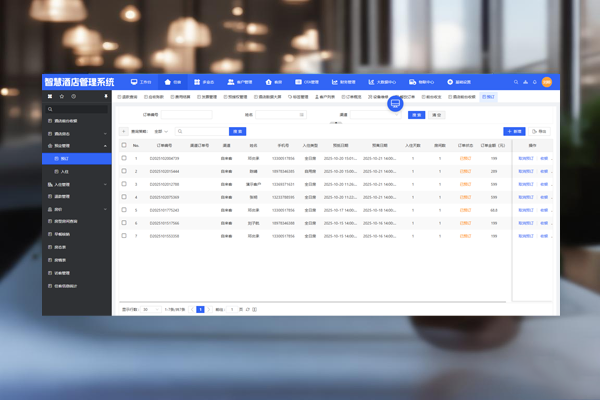The image size is (600, 400).
Task: Click the 清空 reset button
Action: point(437,115)
